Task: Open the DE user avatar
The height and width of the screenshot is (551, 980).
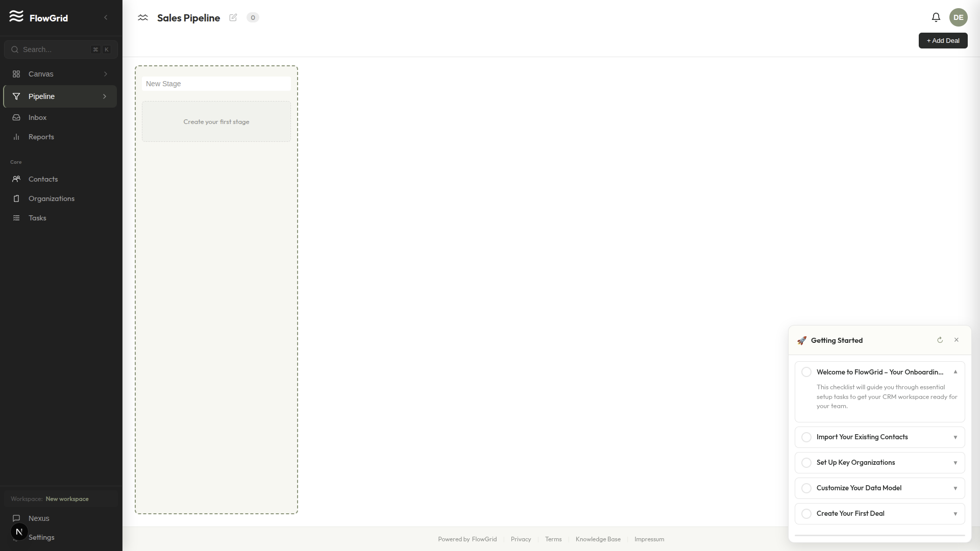Action: click(x=958, y=17)
